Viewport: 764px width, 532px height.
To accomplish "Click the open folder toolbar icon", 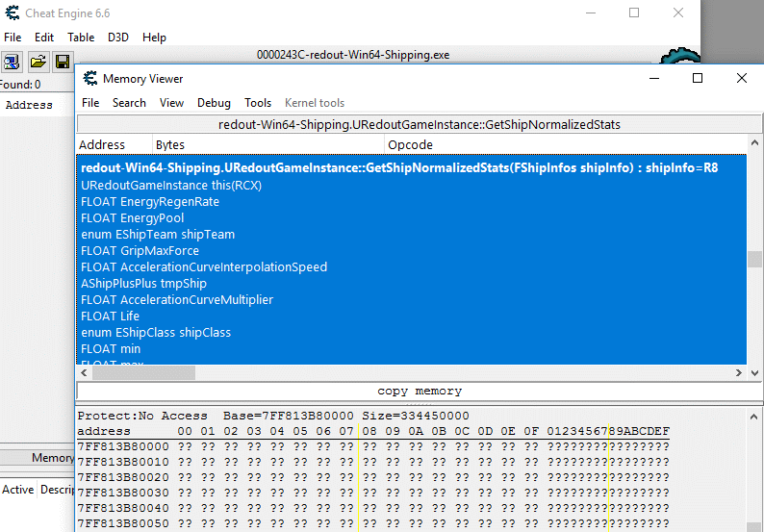I will click(38, 63).
